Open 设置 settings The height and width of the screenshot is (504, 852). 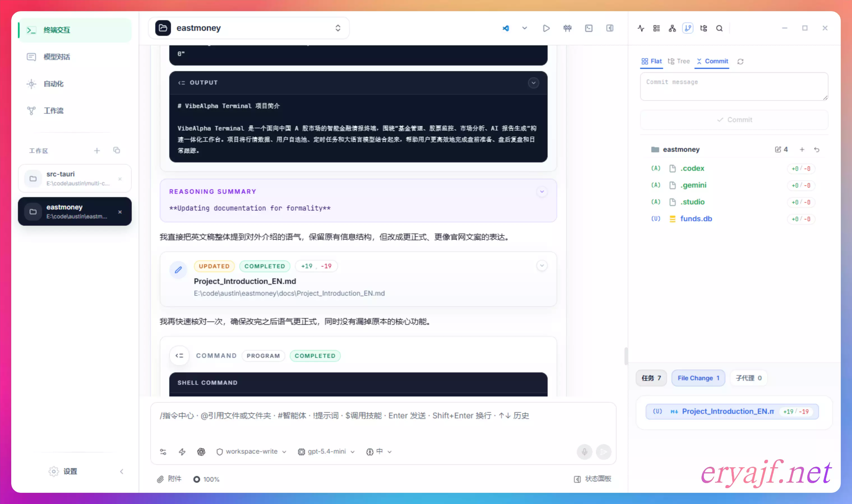(63, 471)
